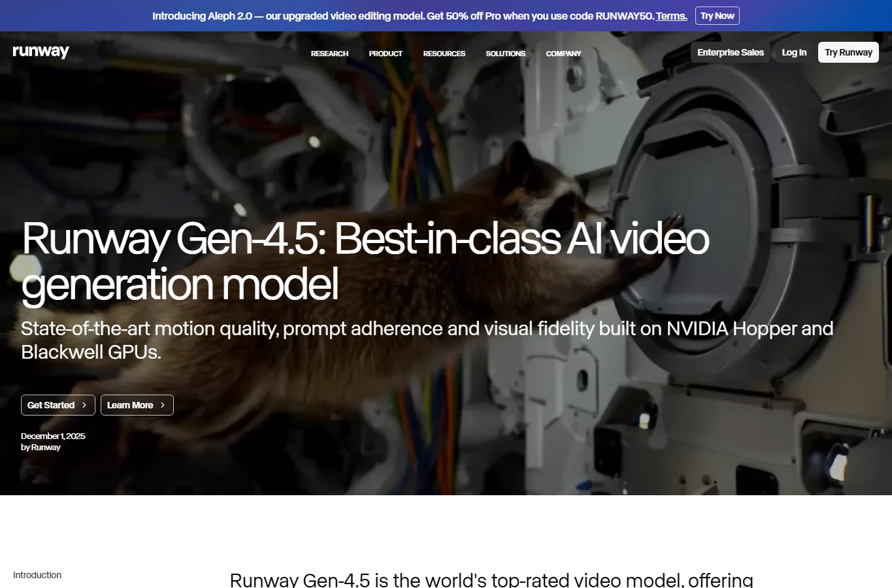Open the Research menu
The width and height of the screenshot is (892, 588).
click(x=329, y=54)
